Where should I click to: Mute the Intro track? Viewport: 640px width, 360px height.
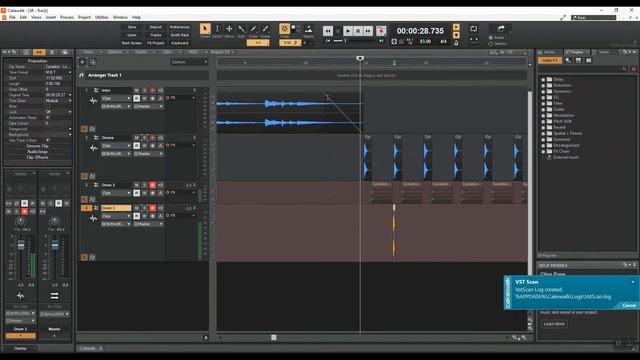tap(136, 90)
